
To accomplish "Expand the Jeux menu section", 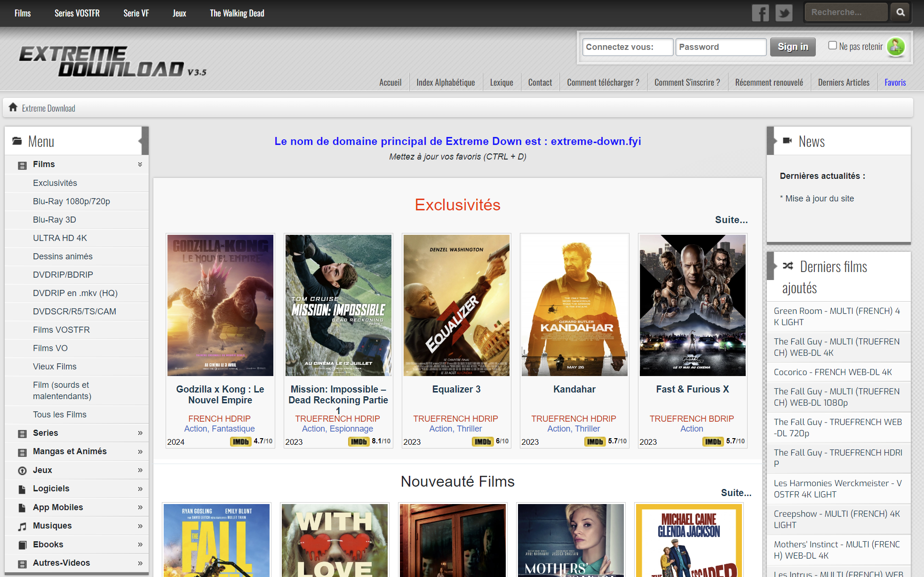I will coord(140,470).
